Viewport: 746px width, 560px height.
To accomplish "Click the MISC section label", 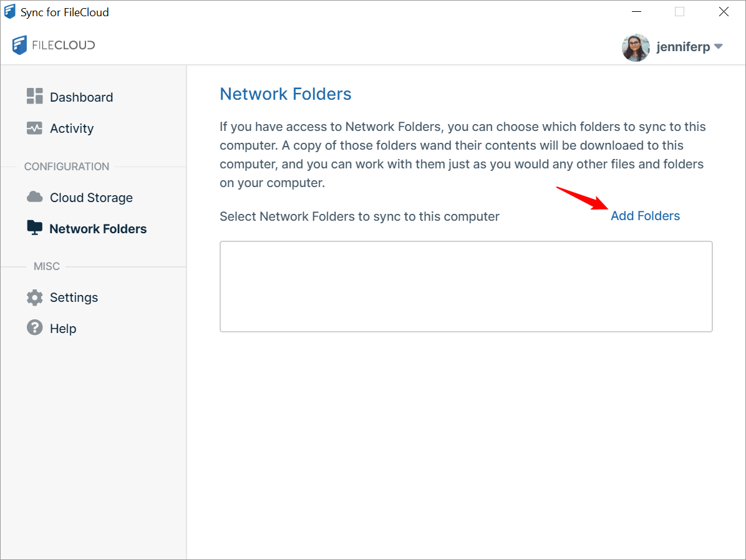I will 47,266.
